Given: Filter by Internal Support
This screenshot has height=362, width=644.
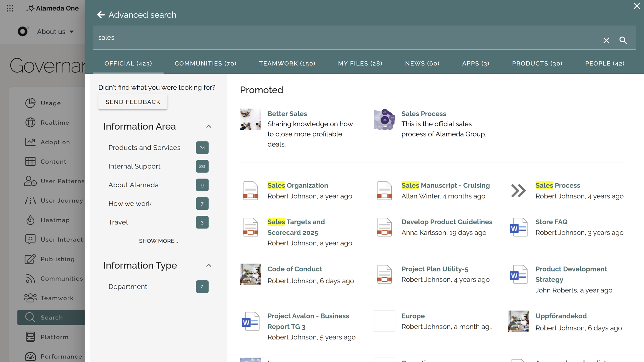Looking at the screenshot, I should 158,166.
